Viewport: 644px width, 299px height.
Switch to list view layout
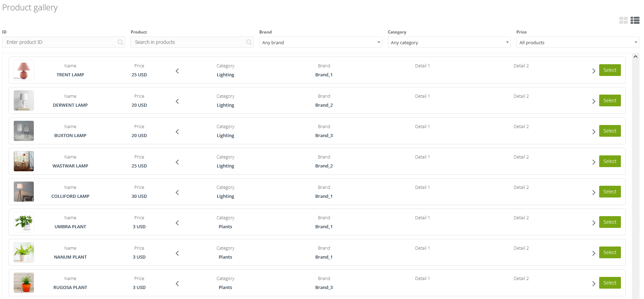pos(635,20)
